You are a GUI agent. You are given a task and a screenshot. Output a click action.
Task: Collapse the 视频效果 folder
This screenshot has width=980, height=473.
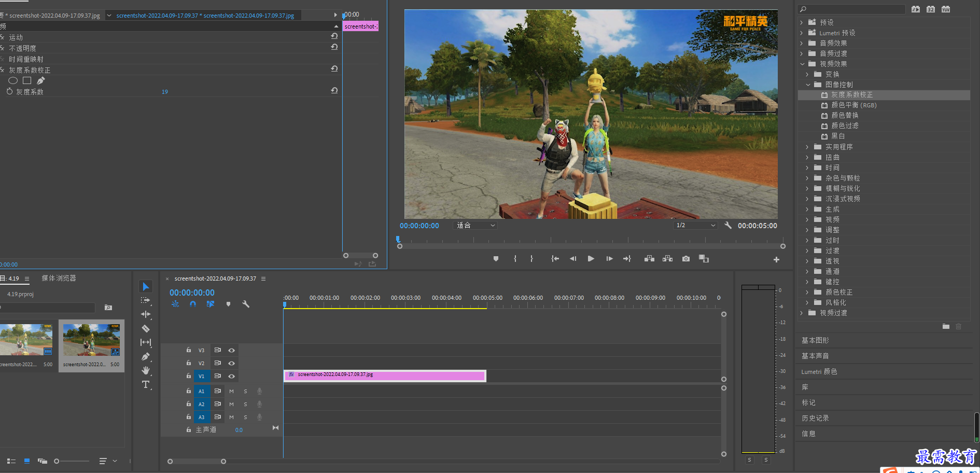pyautogui.click(x=802, y=64)
